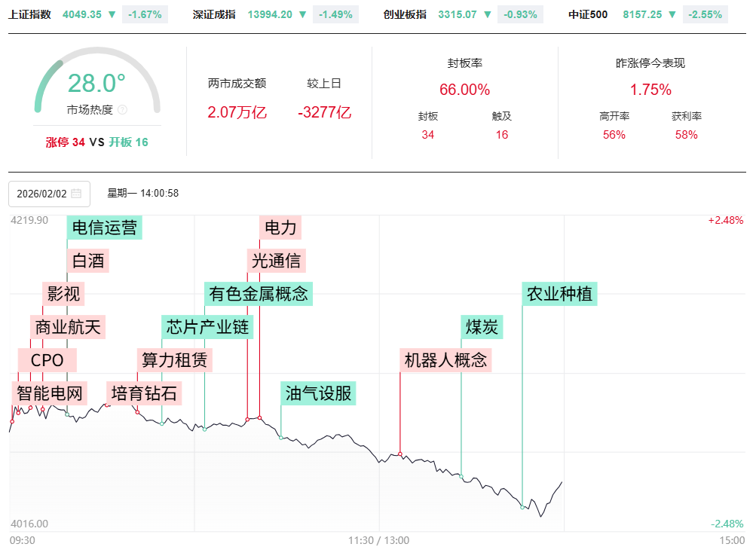Select the 电信运营 sector label on chart
Image resolution: width=756 pixels, height=550 pixels.
(x=104, y=227)
